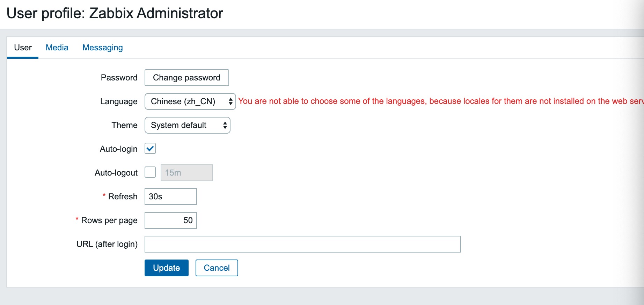Click into the URL (after login) field
Screen dimensions: 644x305
pyautogui.click(x=303, y=244)
